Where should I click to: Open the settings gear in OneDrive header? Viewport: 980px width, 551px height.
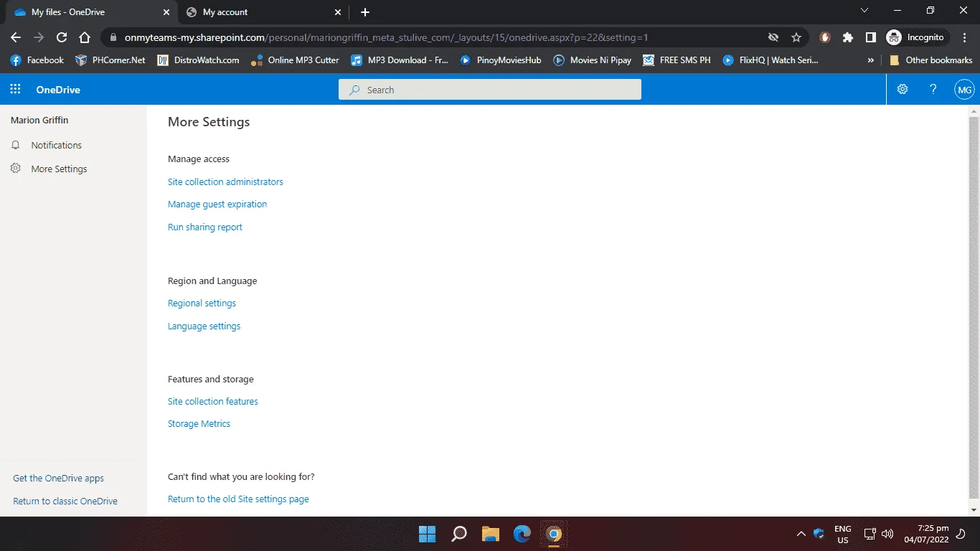click(903, 90)
